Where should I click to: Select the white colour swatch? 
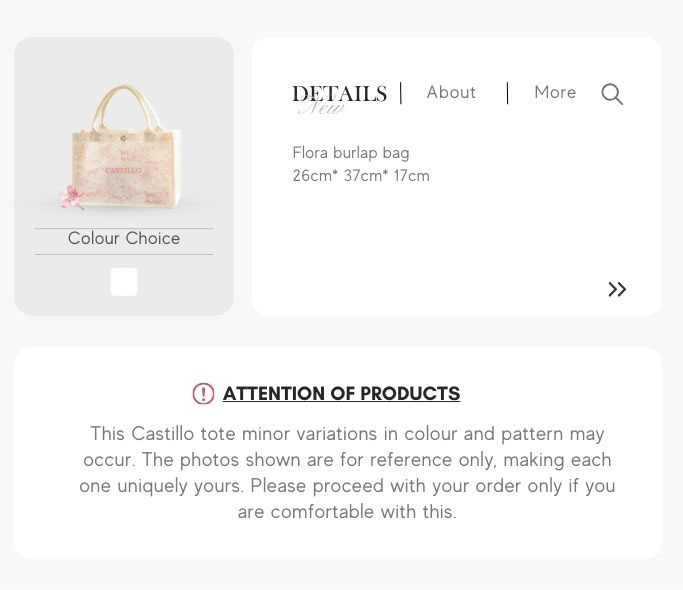[124, 282]
